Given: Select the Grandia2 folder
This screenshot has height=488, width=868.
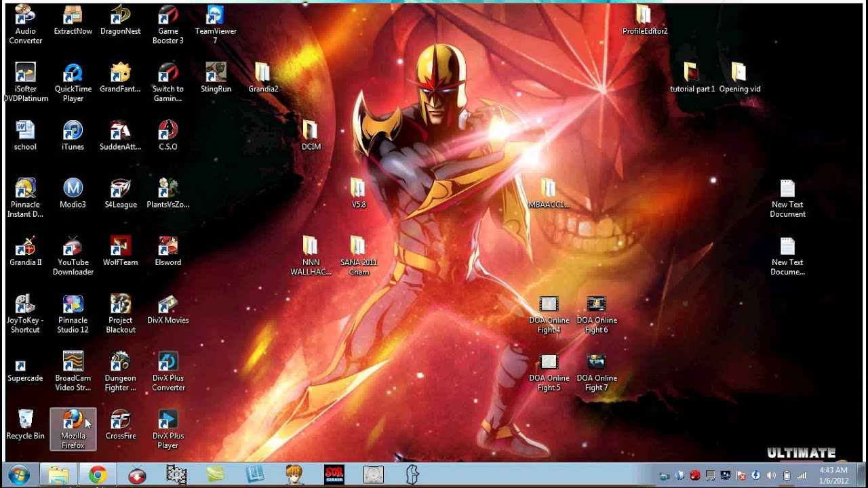Looking at the screenshot, I should 263,77.
